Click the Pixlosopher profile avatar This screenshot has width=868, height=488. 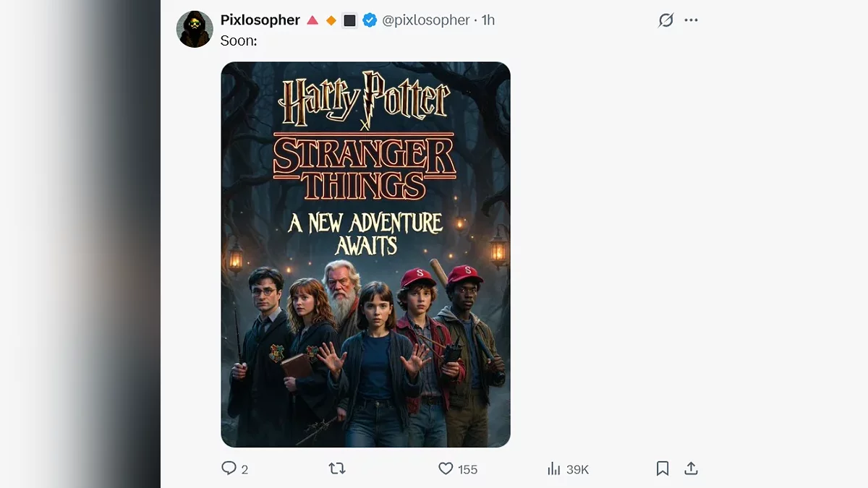click(195, 30)
